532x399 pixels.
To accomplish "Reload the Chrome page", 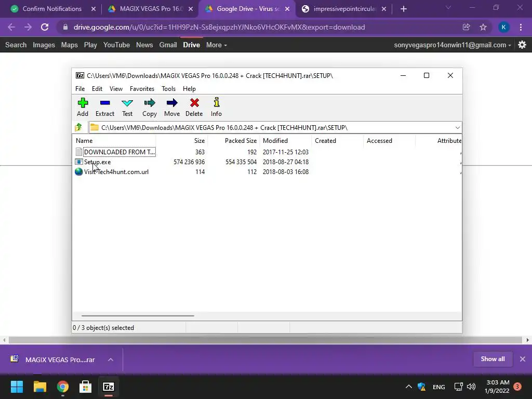I will tap(45, 27).
